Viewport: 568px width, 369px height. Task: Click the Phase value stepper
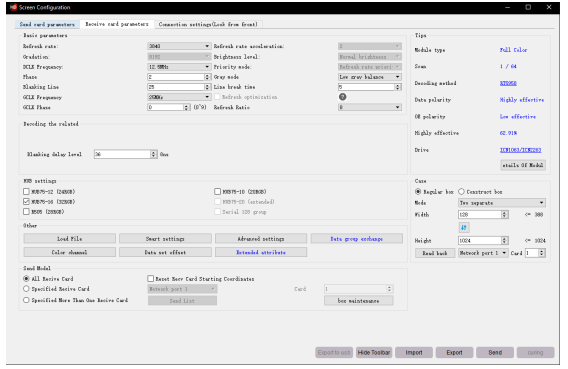(207, 77)
